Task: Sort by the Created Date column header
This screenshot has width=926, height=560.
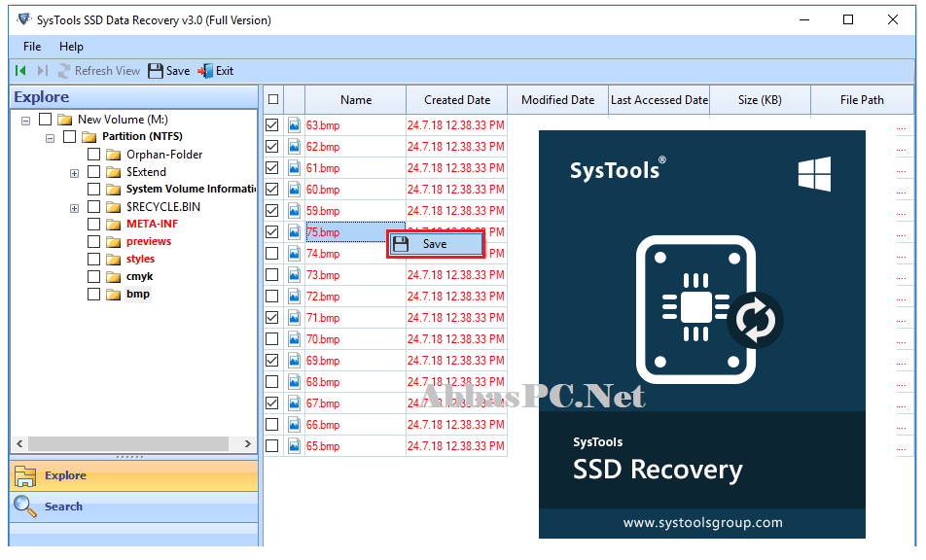Action: pos(457,100)
